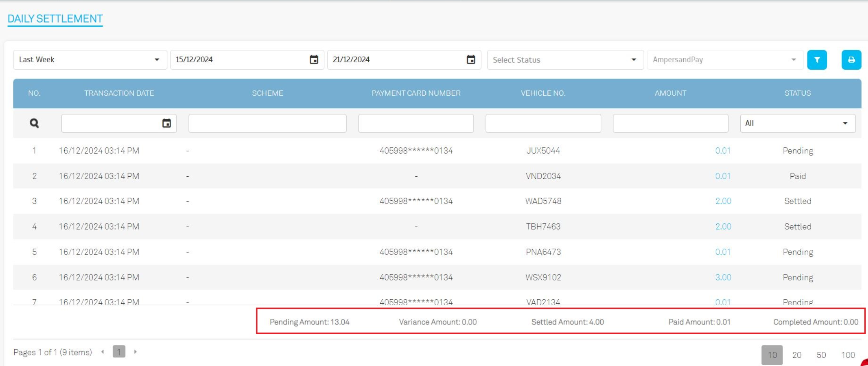868x366 pixels.
Task: Click the blue print icon button
Action: click(x=851, y=60)
